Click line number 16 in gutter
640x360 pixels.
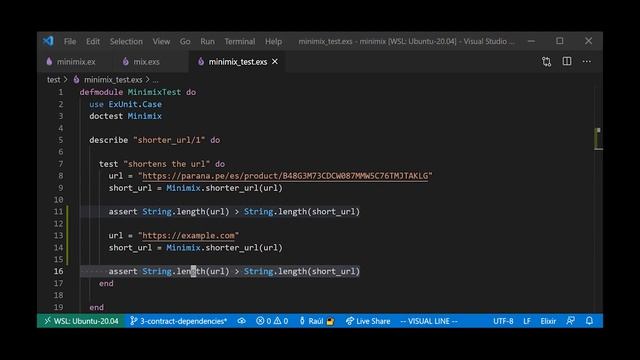tap(58, 271)
